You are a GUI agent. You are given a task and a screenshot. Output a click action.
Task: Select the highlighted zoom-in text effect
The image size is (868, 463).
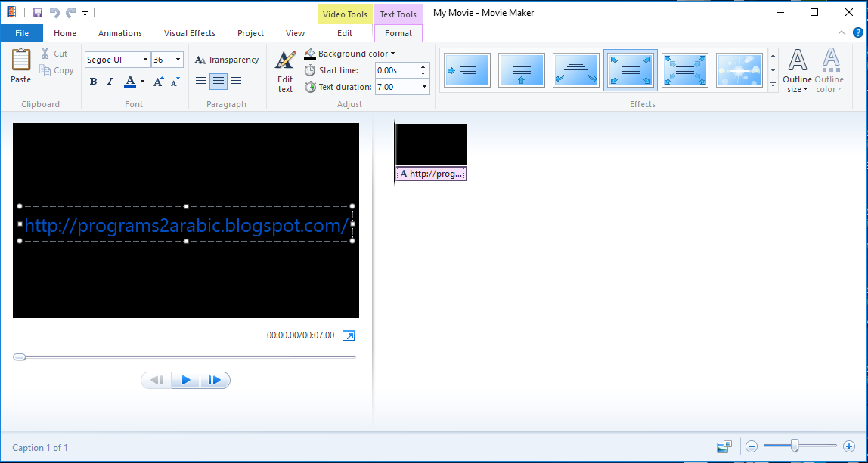click(631, 70)
